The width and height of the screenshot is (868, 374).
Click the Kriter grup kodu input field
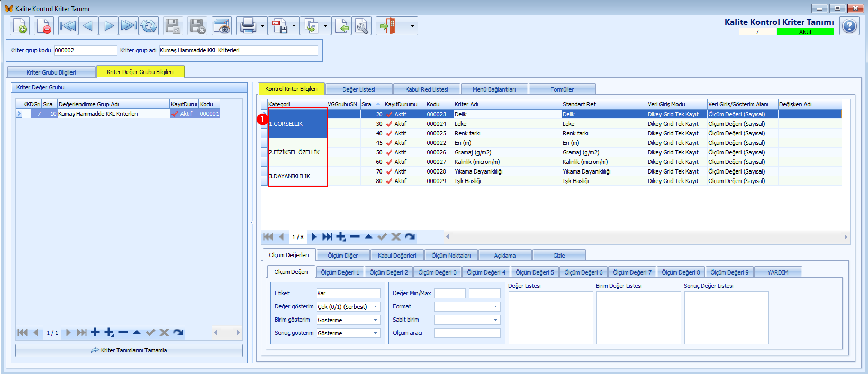85,50
